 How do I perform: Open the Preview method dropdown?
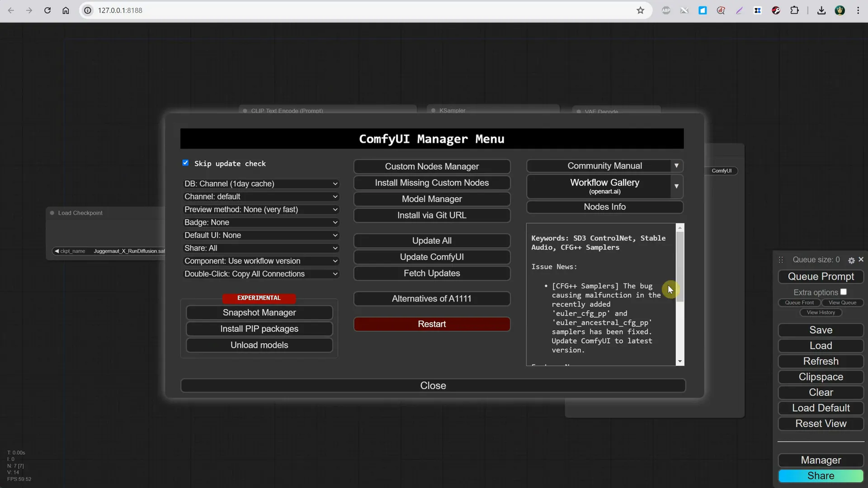coord(261,209)
